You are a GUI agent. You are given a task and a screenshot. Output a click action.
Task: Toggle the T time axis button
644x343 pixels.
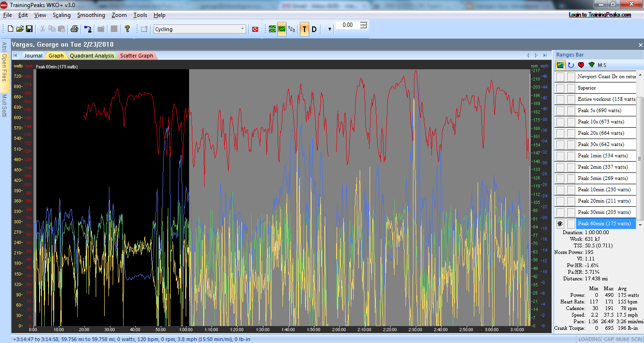tap(304, 29)
